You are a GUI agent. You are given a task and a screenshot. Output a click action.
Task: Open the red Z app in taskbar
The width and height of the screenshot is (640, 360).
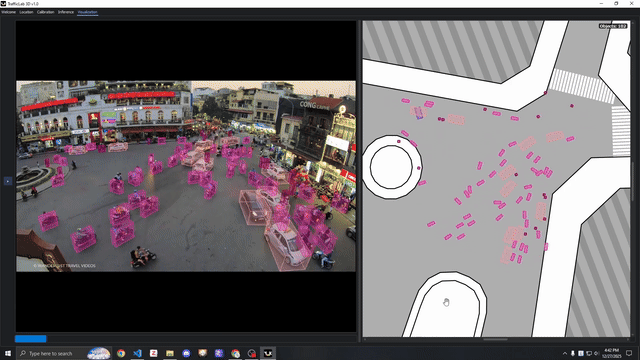[153, 353]
